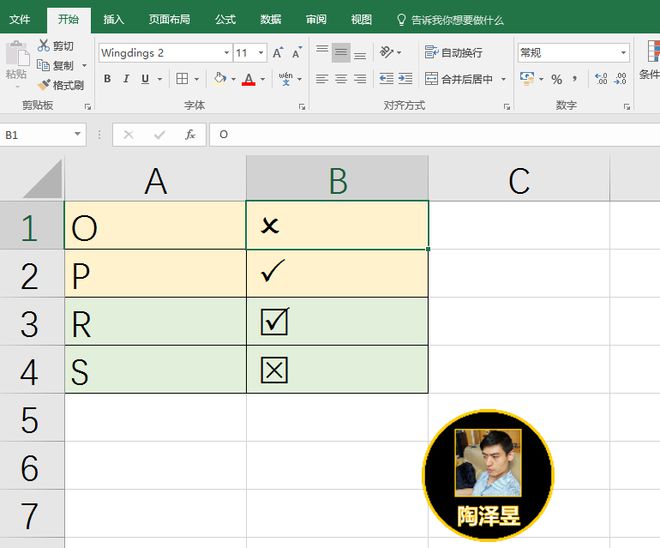Expand the number format (常规) dropdown

pyautogui.click(x=624, y=53)
